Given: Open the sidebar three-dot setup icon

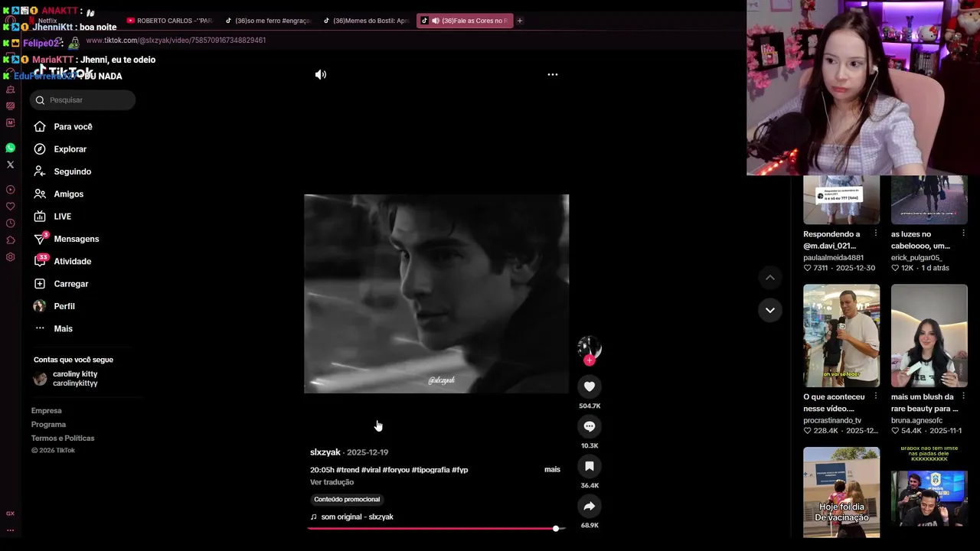Looking at the screenshot, I should click(x=10, y=530).
